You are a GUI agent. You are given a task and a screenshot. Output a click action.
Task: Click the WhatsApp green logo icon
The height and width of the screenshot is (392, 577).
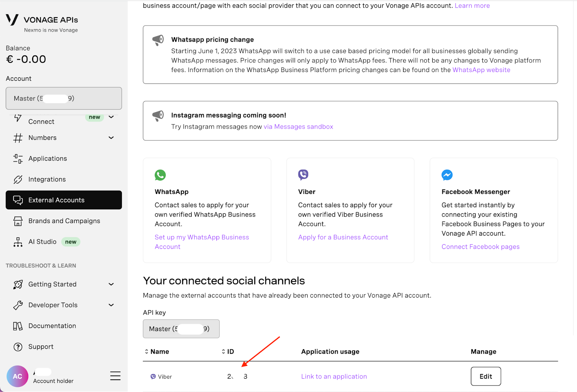(x=160, y=175)
